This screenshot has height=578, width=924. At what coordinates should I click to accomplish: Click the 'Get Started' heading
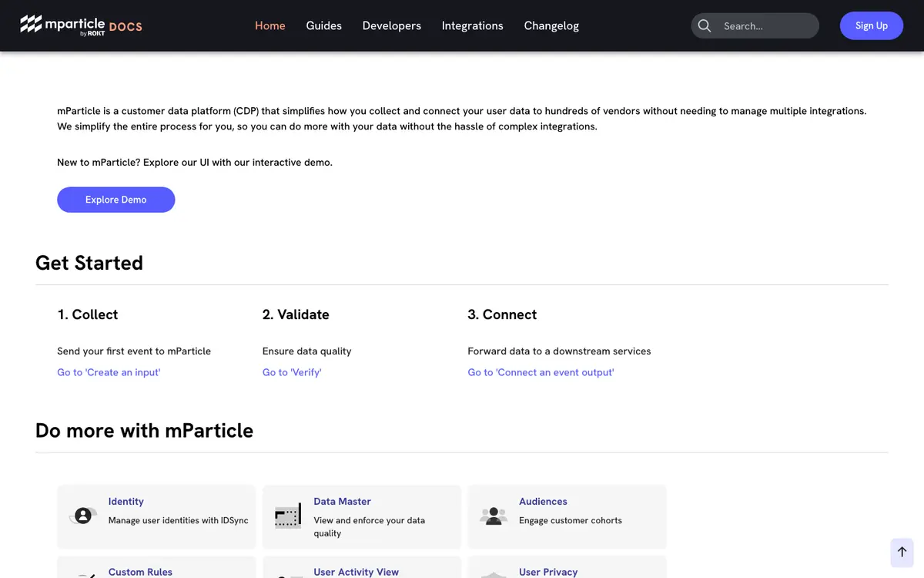tap(89, 263)
